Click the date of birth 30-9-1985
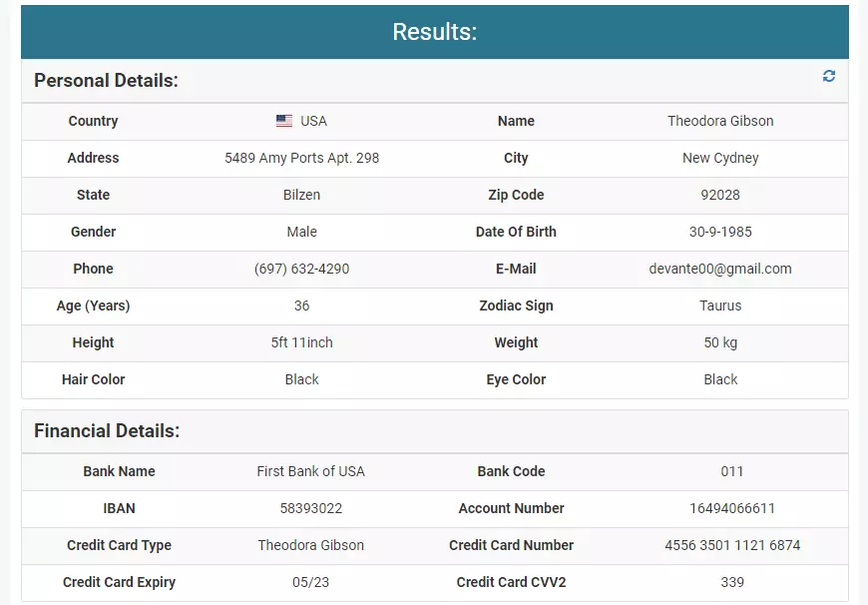868x605 pixels. (x=720, y=232)
